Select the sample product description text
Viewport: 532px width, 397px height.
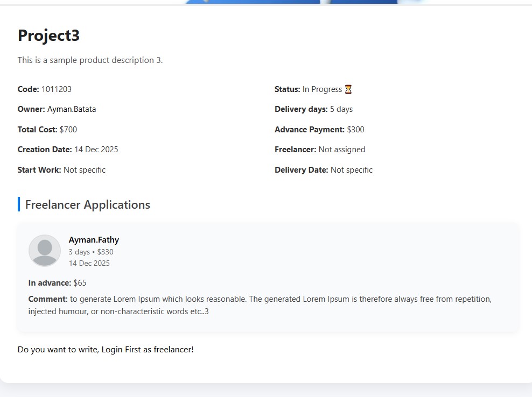90,60
